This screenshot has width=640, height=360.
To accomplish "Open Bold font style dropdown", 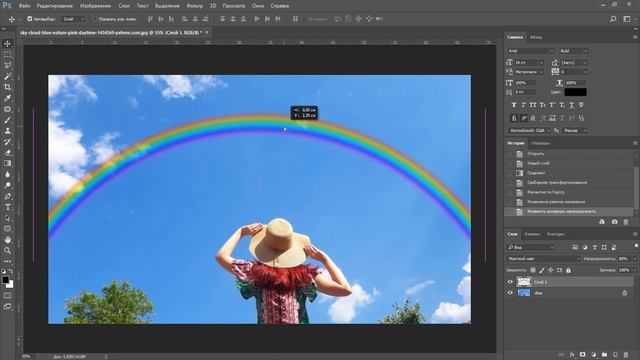I will [585, 51].
